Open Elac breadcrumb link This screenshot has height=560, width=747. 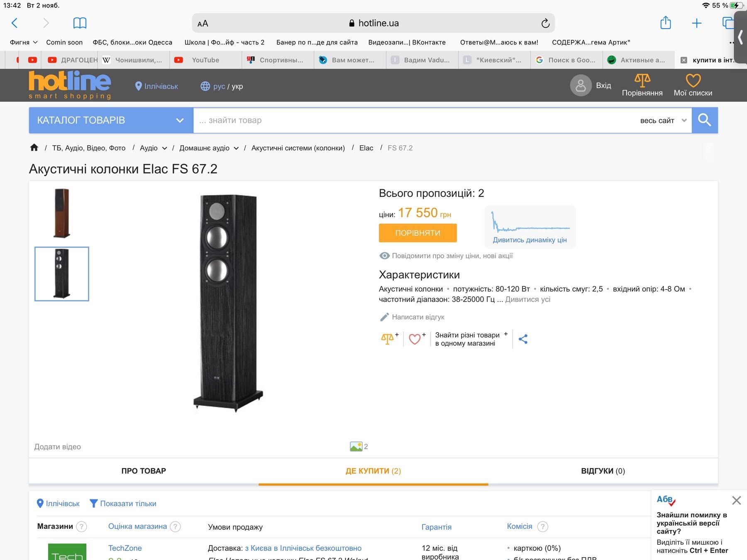tap(366, 148)
